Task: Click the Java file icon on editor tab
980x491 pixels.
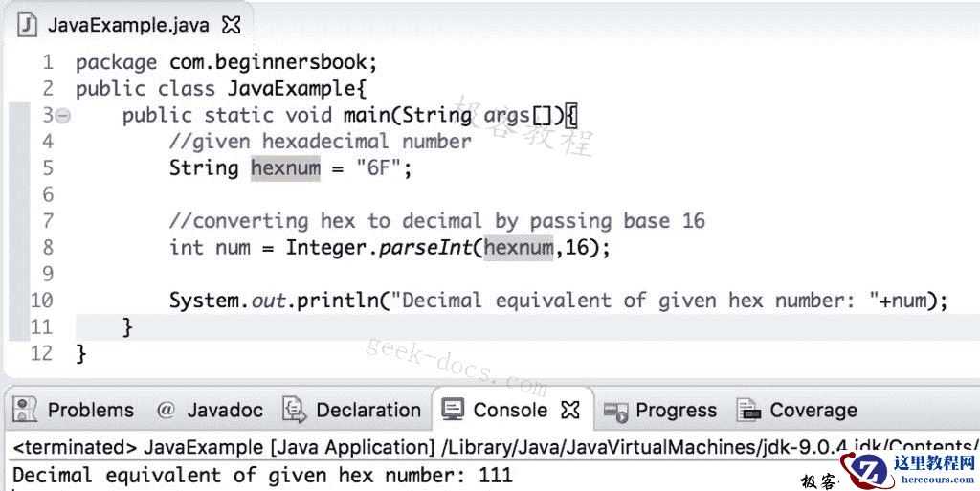Action: coord(28,24)
